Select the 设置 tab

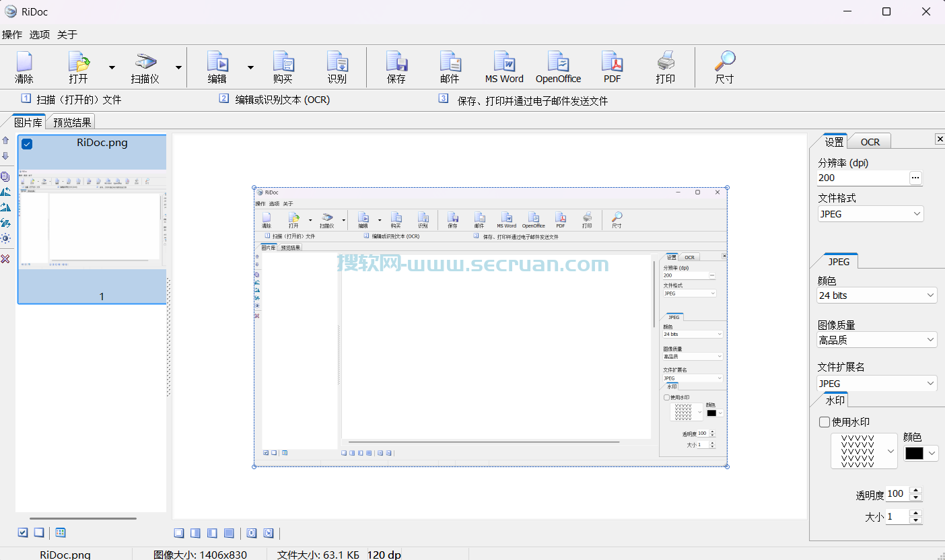pyautogui.click(x=834, y=141)
